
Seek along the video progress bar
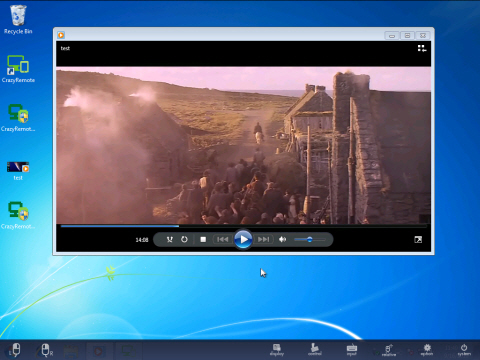(243, 226)
